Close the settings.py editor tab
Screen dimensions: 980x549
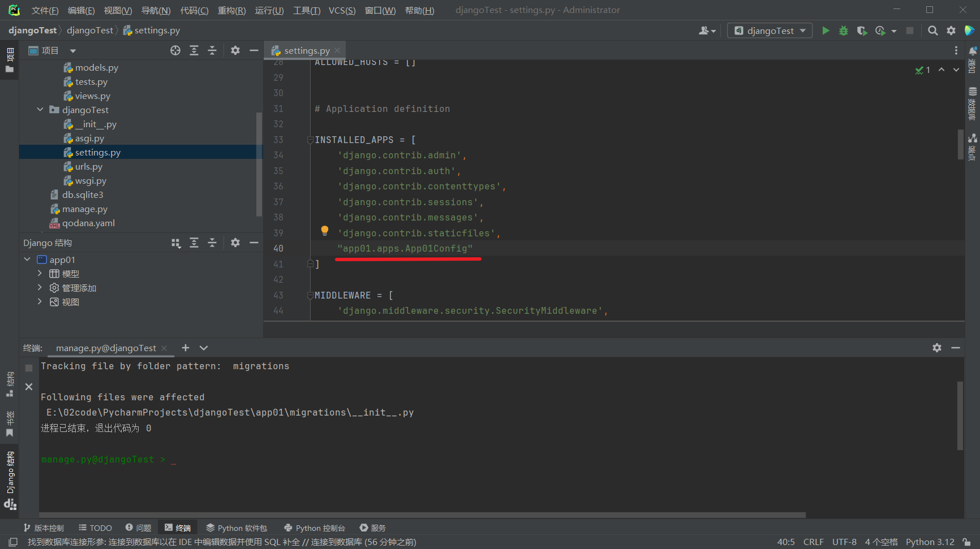(x=337, y=50)
